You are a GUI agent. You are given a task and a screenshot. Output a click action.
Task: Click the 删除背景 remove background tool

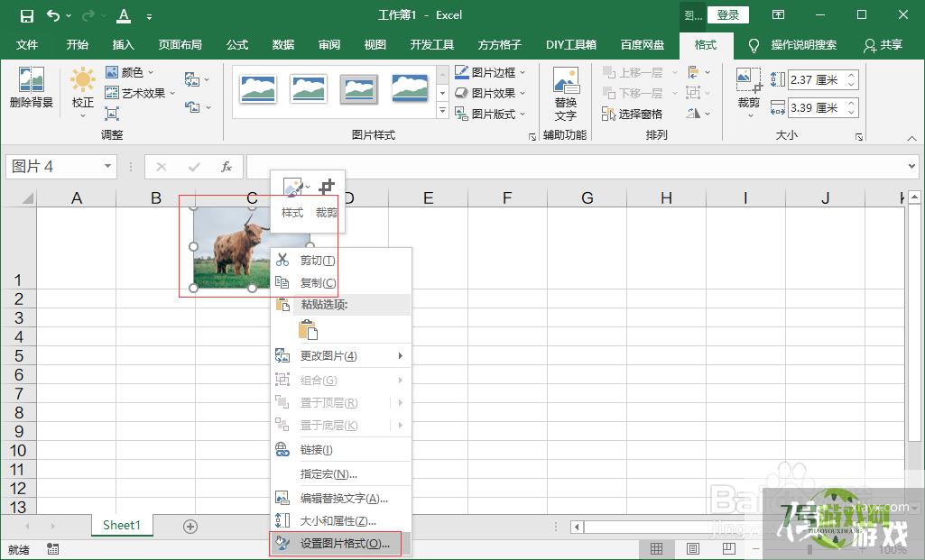point(32,87)
